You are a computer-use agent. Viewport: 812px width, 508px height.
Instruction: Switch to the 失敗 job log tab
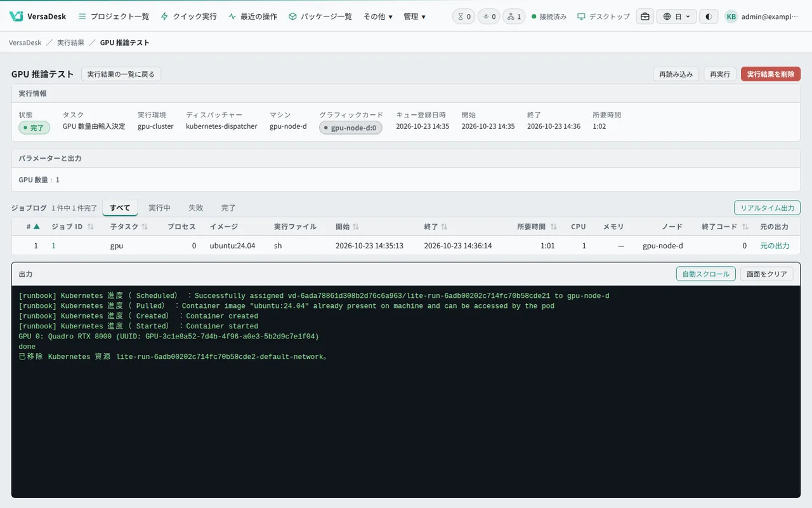[x=196, y=208]
